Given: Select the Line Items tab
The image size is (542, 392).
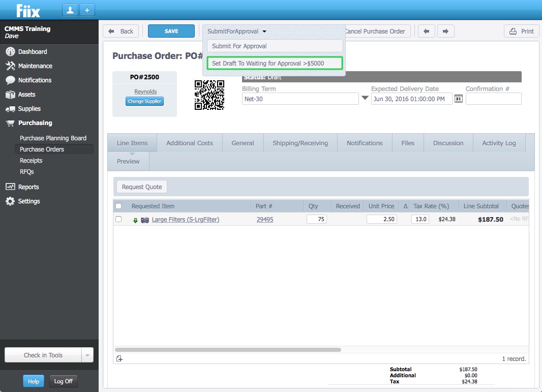Looking at the screenshot, I should coord(132,143).
